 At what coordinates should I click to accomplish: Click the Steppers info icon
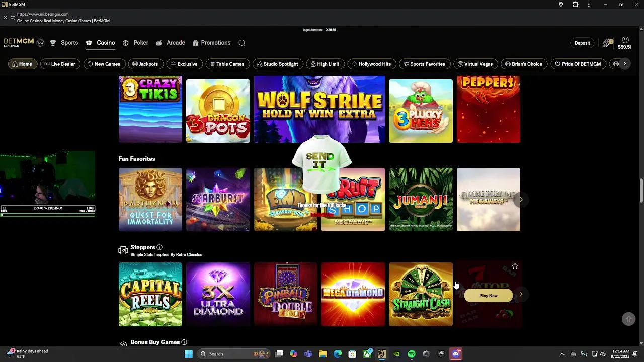pos(159,247)
